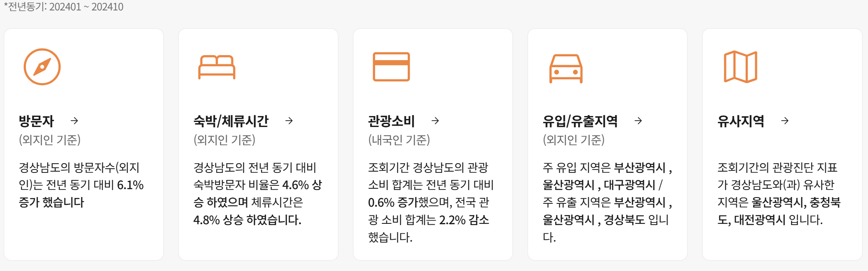The width and height of the screenshot is (868, 271).
Task: Click arrow next to 관광소비 heading
Action: [435, 121]
